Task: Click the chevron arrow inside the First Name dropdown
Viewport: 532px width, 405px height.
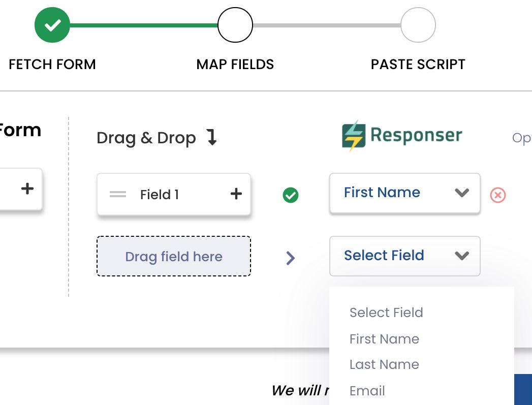Action: 462,193
